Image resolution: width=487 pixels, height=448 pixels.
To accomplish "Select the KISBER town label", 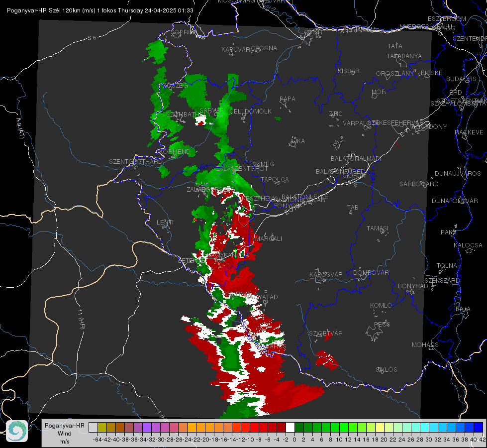I will [x=349, y=71].
